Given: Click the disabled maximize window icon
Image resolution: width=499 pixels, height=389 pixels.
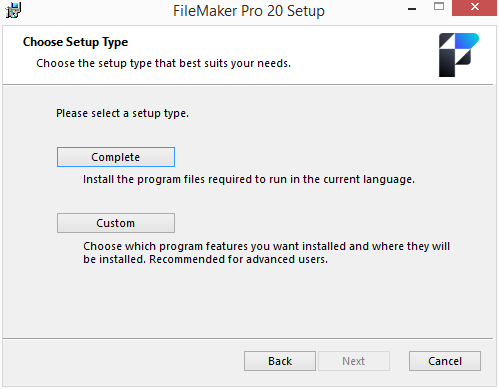Looking at the screenshot, I should tap(439, 6).
